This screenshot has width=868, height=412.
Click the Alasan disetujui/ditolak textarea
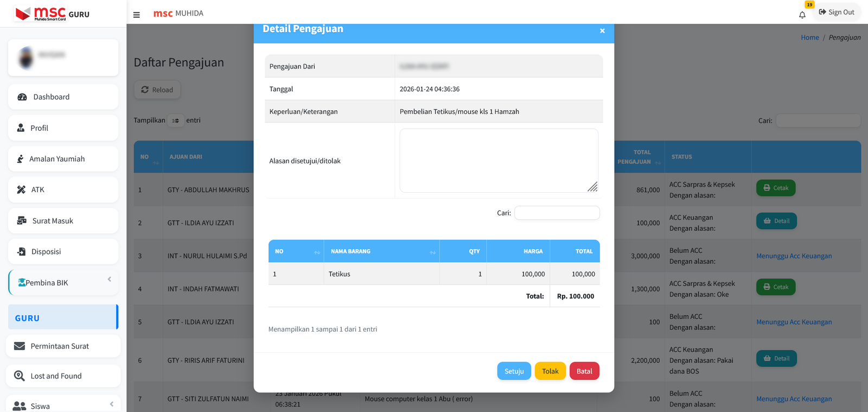[x=499, y=160]
